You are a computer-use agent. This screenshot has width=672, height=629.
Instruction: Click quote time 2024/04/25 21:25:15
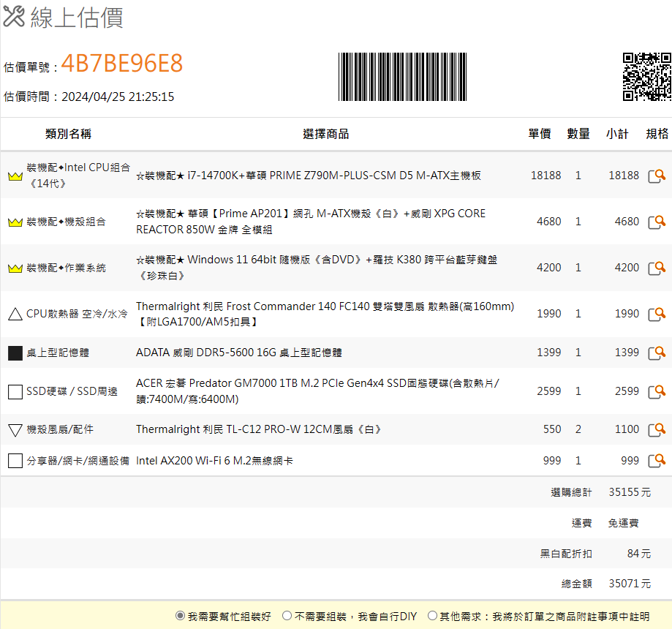(118, 97)
